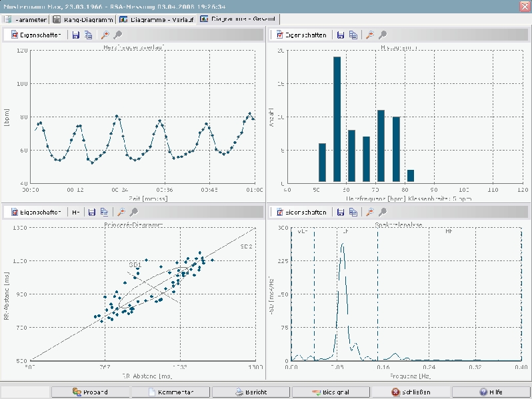Save the Spektralanalyse chart
This screenshot has width=532, height=399.
(340, 212)
